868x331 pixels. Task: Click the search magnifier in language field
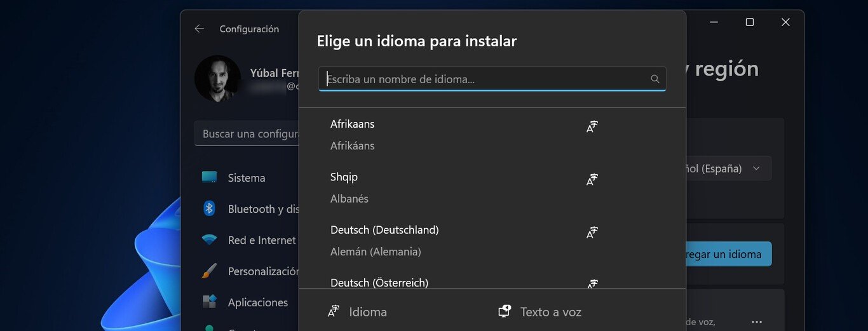(x=655, y=79)
